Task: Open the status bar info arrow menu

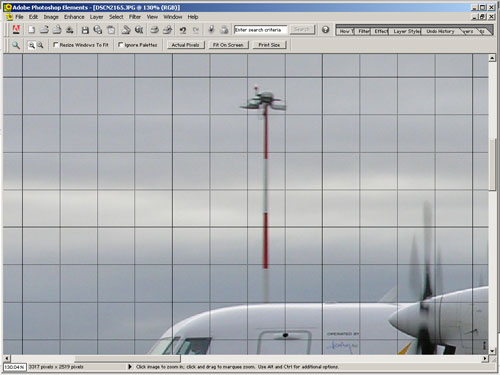Action: point(130,367)
